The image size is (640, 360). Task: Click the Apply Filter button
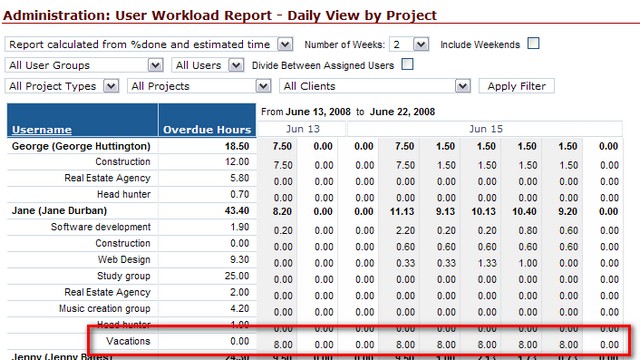[516, 86]
